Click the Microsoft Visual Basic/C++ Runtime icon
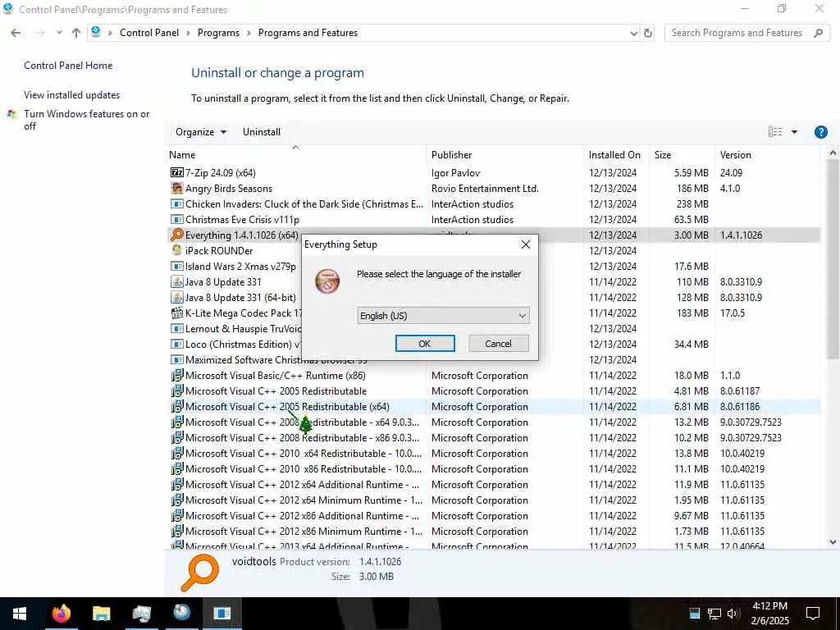The height and width of the screenshot is (630, 840). 177,375
